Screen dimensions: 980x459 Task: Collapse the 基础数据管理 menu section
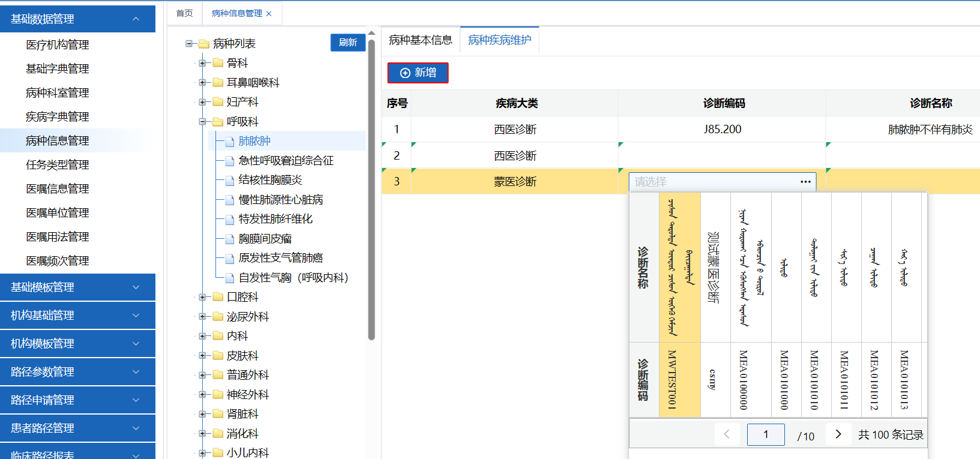(x=136, y=19)
